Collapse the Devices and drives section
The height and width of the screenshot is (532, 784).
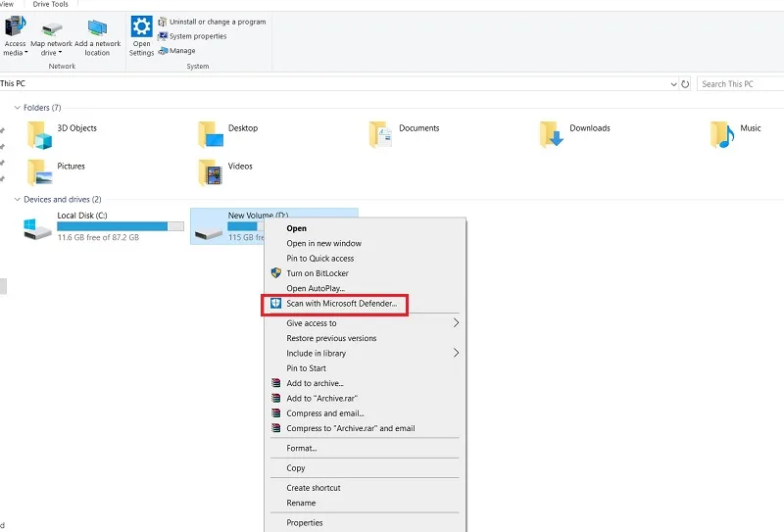click(x=17, y=200)
